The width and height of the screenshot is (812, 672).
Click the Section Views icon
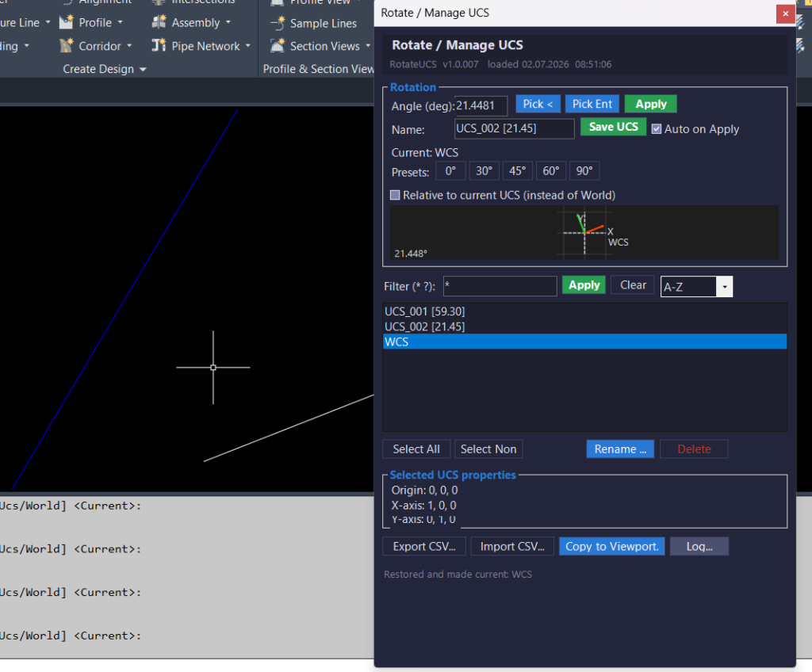pos(278,45)
